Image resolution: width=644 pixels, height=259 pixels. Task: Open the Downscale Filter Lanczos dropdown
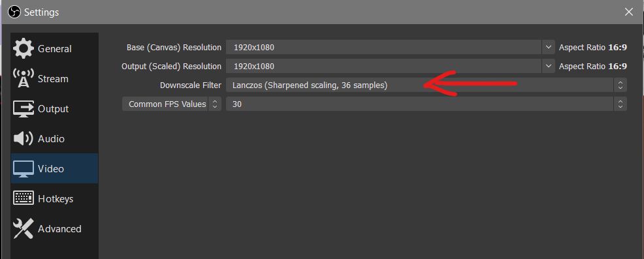pos(427,85)
